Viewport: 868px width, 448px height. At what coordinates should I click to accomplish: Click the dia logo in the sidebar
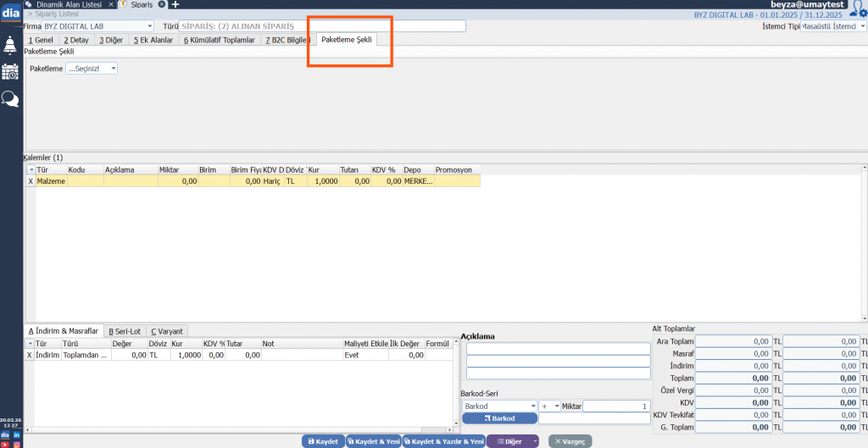coord(10,13)
